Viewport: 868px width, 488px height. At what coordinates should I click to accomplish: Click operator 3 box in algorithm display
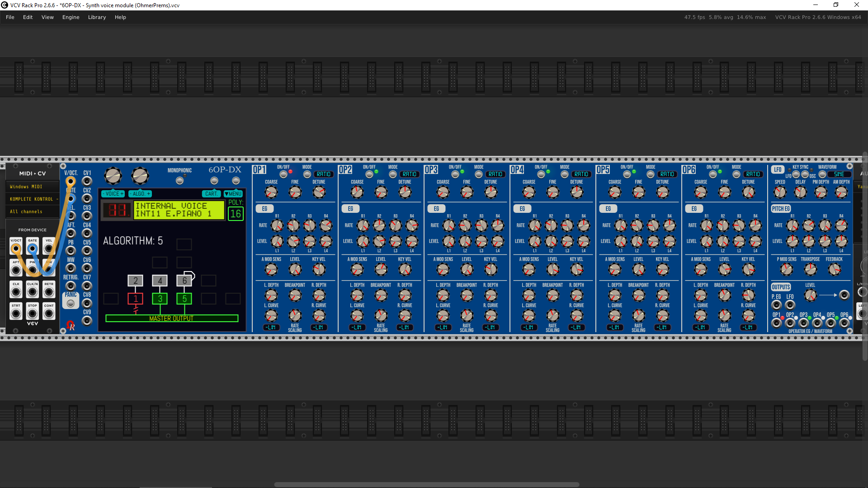click(x=160, y=299)
